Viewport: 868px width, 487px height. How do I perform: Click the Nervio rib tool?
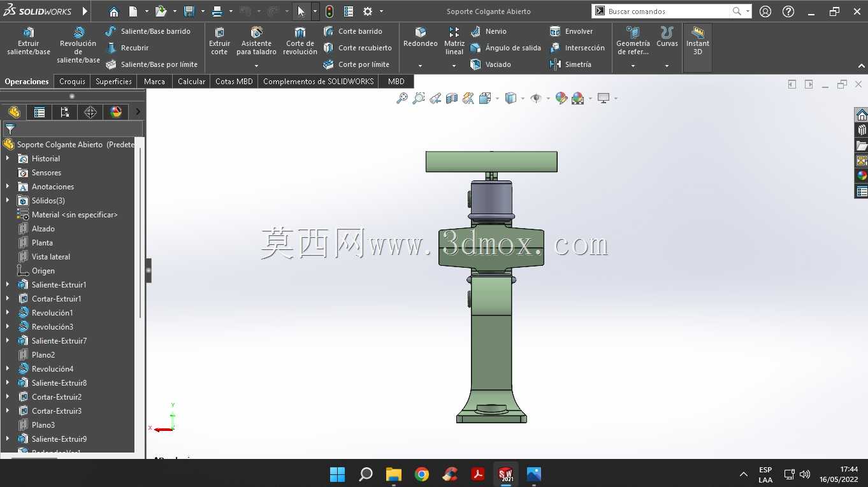[x=488, y=31]
